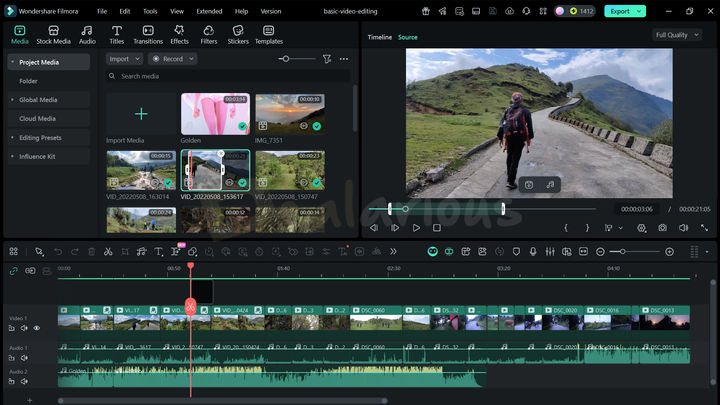Switch to the Timeline preview tab
The height and width of the screenshot is (405, 720).
[x=379, y=37]
